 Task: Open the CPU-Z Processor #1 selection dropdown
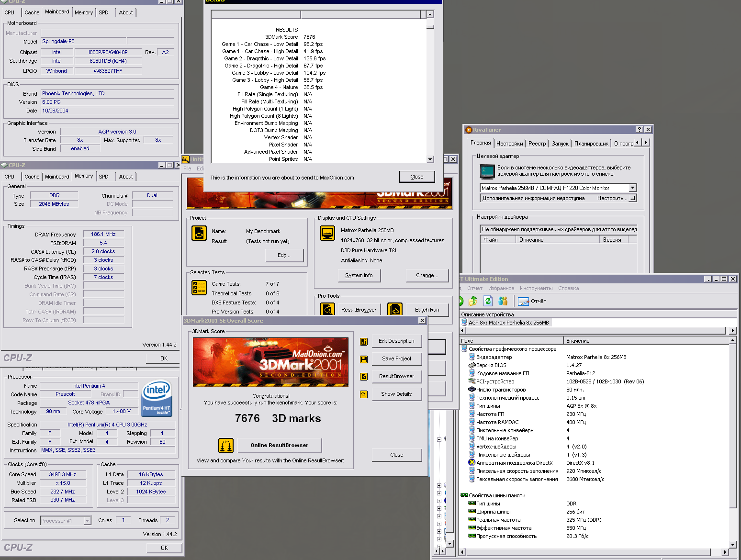[87, 521]
